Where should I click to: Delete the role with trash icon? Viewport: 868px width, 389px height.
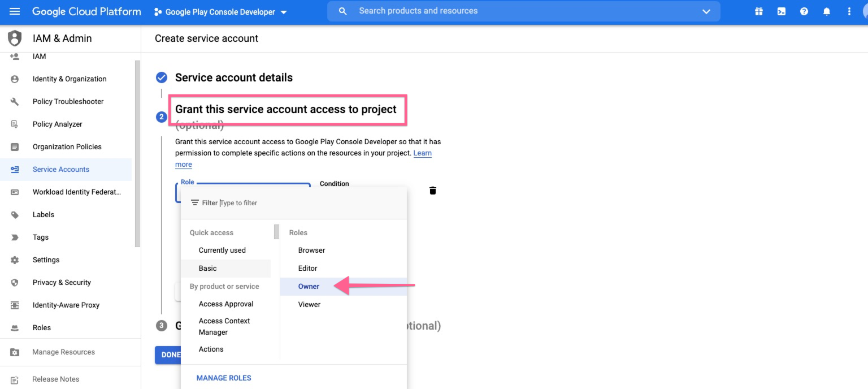click(x=433, y=191)
